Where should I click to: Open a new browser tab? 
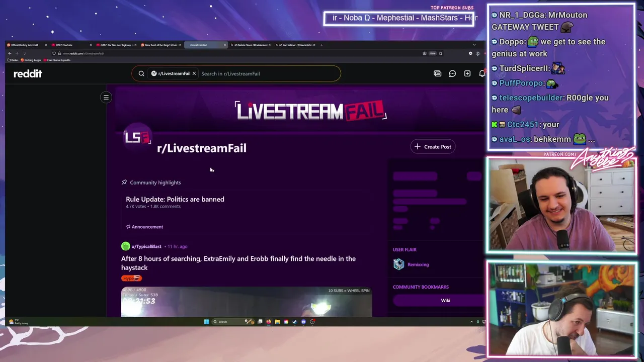pyautogui.click(x=322, y=45)
